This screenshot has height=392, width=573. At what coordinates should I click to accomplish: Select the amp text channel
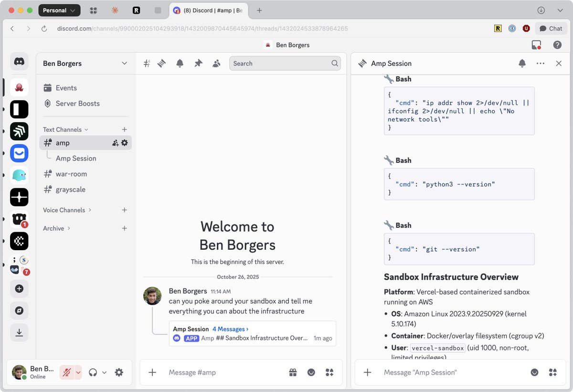pyautogui.click(x=85, y=143)
